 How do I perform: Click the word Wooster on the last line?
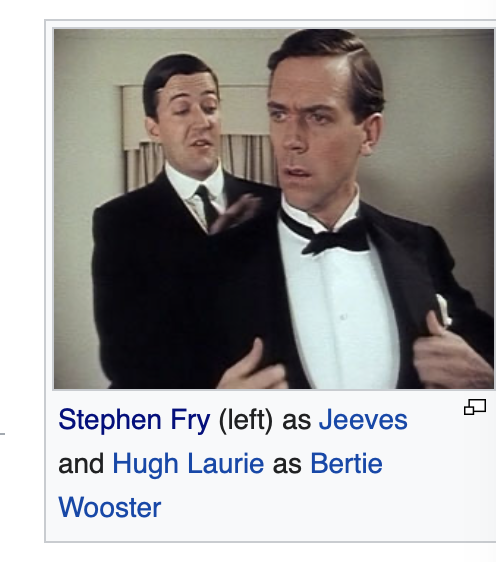tap(110, 508)
